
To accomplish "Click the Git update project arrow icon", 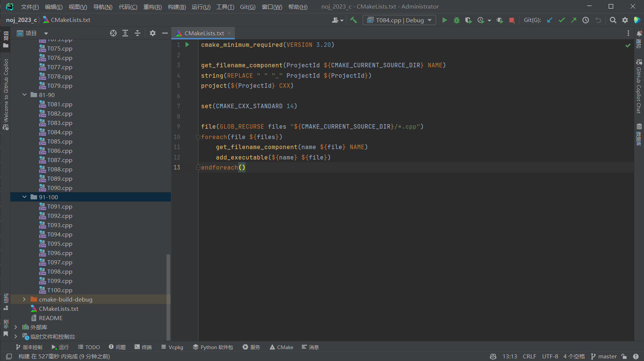I will pyautogui.click(x=550, y=20).
